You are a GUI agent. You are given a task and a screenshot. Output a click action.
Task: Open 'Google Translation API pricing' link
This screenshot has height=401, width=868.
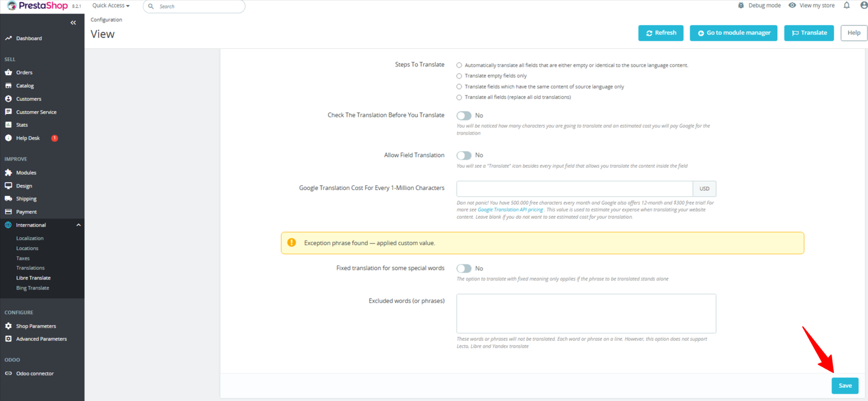click(510, 210)
